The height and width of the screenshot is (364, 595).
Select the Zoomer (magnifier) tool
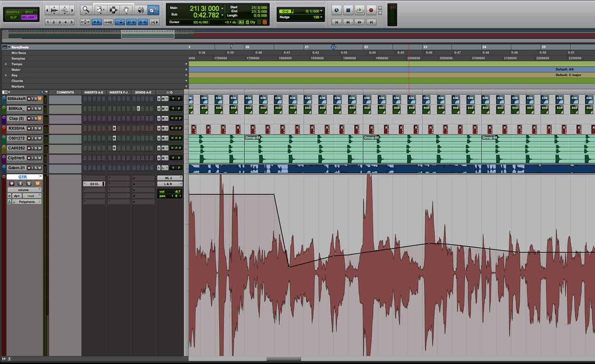coord(86,10)
